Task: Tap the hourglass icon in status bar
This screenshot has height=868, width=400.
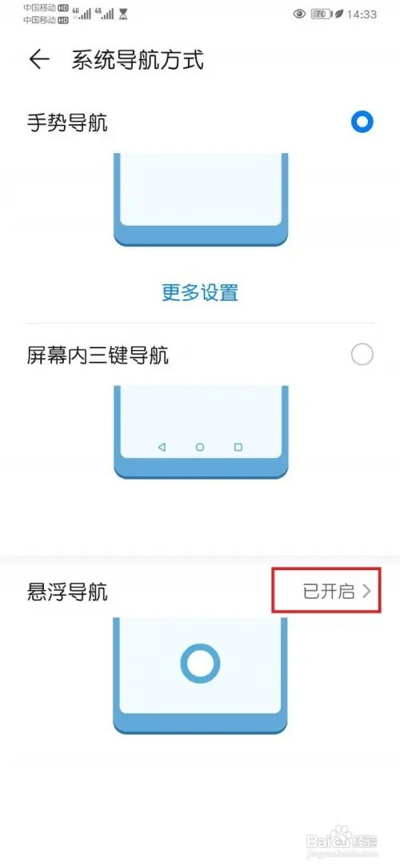Action: [x=123, y=14]
